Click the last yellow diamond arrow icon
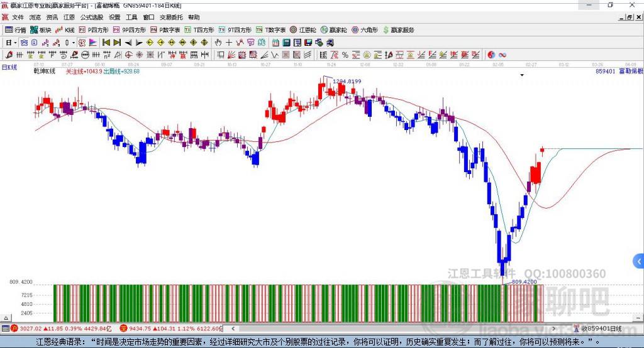644x348 pixels. 204,43
